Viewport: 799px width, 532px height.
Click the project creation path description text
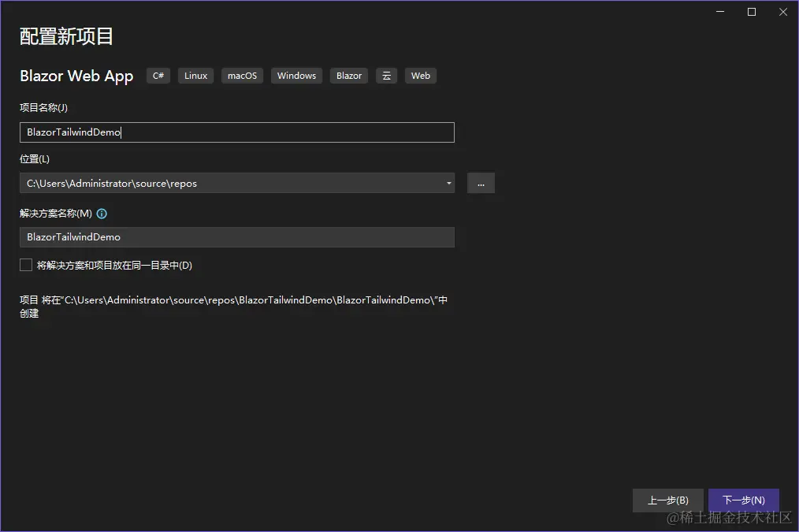233,307
